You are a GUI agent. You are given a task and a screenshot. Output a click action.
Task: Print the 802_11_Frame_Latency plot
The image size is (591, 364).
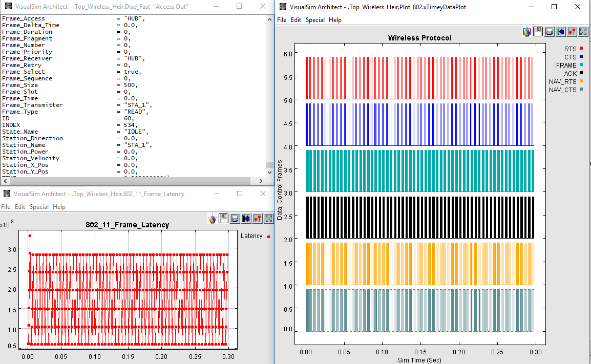235,219
